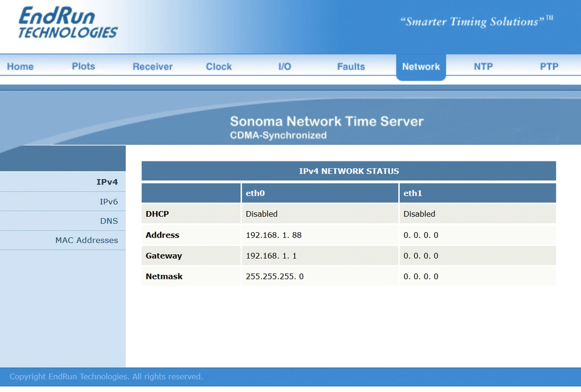Click the gateway 192.168. 1. 1
Viewport: 581px width, 392px height.
click(271, 256)
